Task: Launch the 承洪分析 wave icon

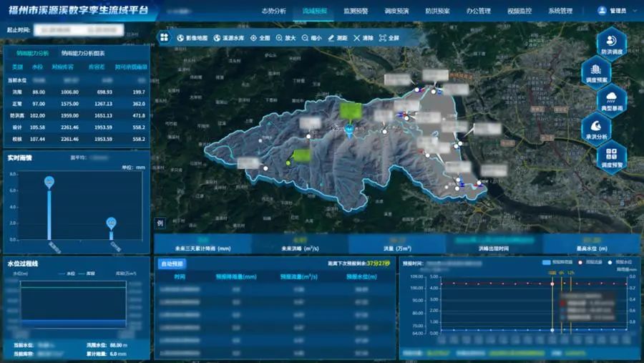Action: (596, 126)
